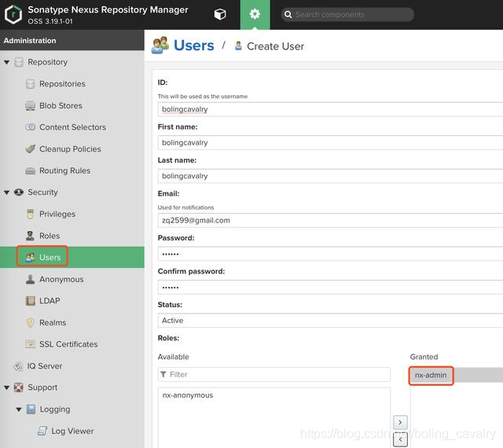Select the Administration gear icon
This screenshot has height=448, width=503.
[x=255, y=15]
